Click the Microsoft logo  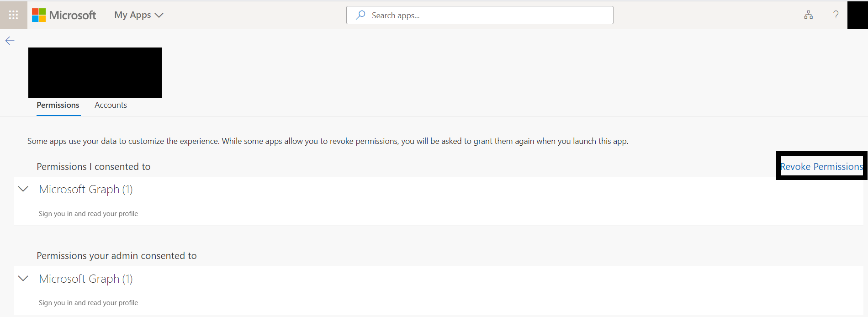pos(64,15)
